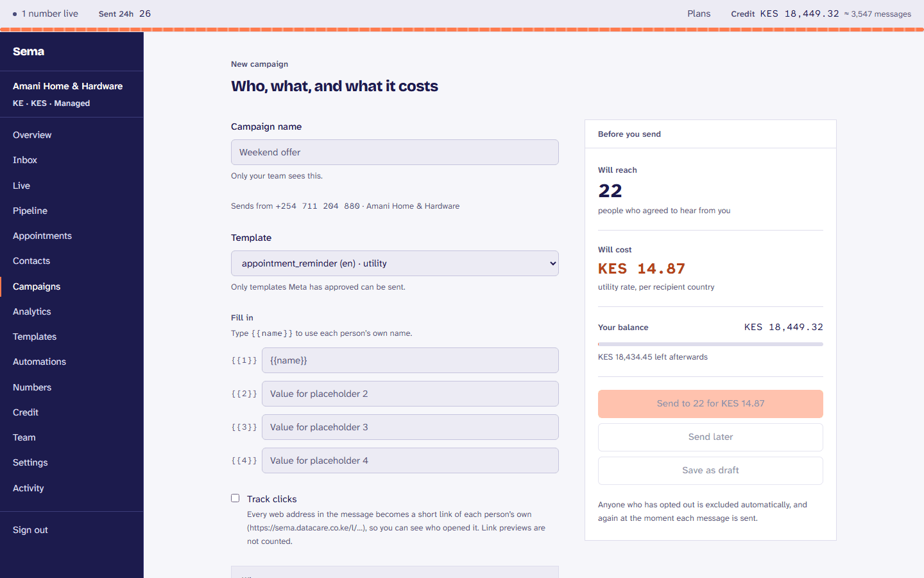Click the 'KES 14.87' cost value

click(642, 268)
